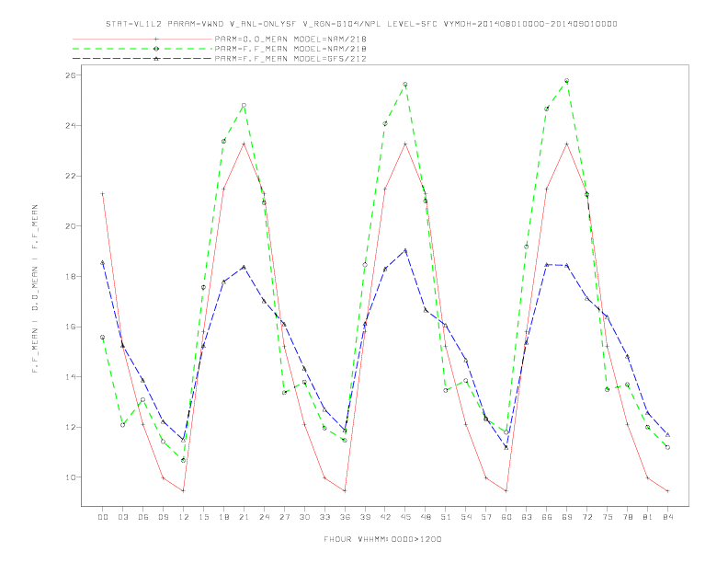
Task: Click x-axis tick label 54
Action: 466,517
